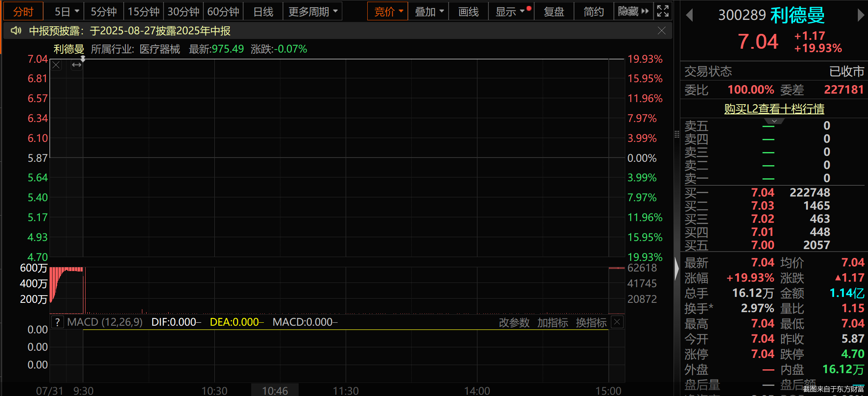Viewport: 868px width, 396px height.
Task: Switch to the 日线 daily chart tab
Action: click(x=263, y=11)
